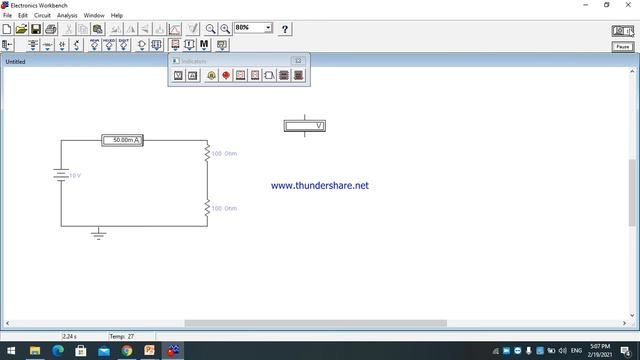Open the File menu
Image resolution: width=640 pixels, height=360 pixels.
coord(7,15)
